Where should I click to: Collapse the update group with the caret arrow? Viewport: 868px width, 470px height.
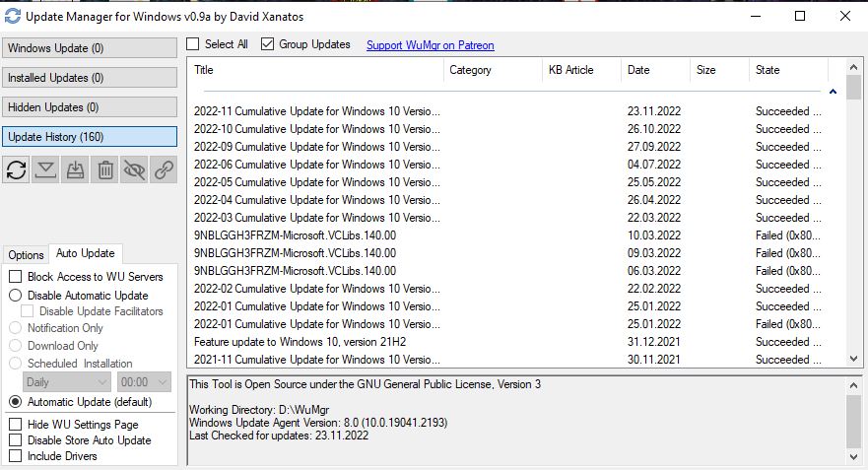(833, 92)
